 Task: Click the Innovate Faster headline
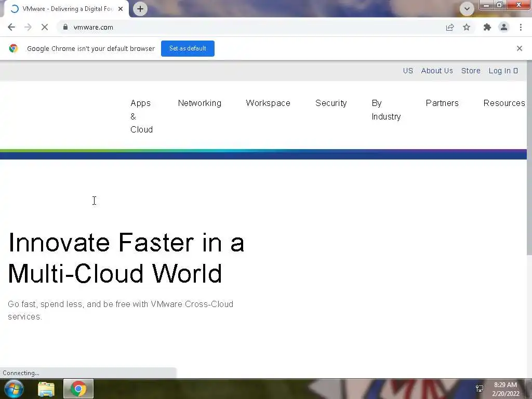click(126, 258)
